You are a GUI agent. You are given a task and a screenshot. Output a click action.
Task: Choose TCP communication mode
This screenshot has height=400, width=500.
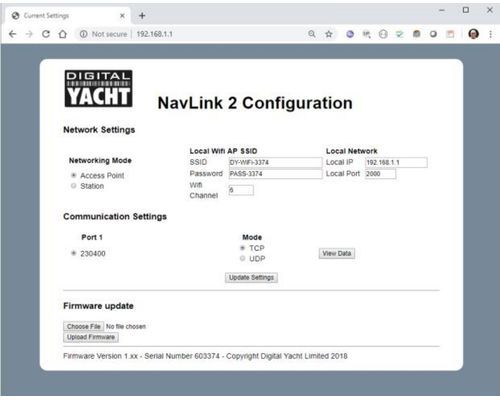point(243,248)
